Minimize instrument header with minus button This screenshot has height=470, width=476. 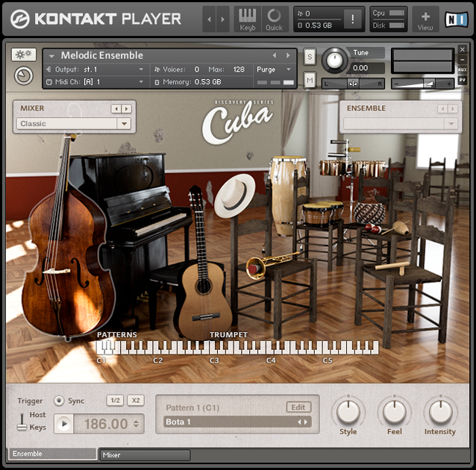[x=463, y=60]
